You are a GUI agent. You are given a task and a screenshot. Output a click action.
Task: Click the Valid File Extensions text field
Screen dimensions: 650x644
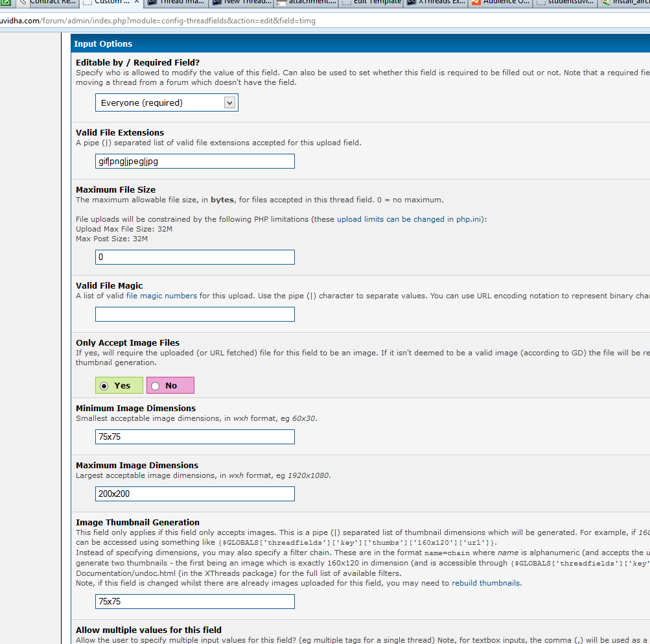pyautogui.click(x=194, y=161)
